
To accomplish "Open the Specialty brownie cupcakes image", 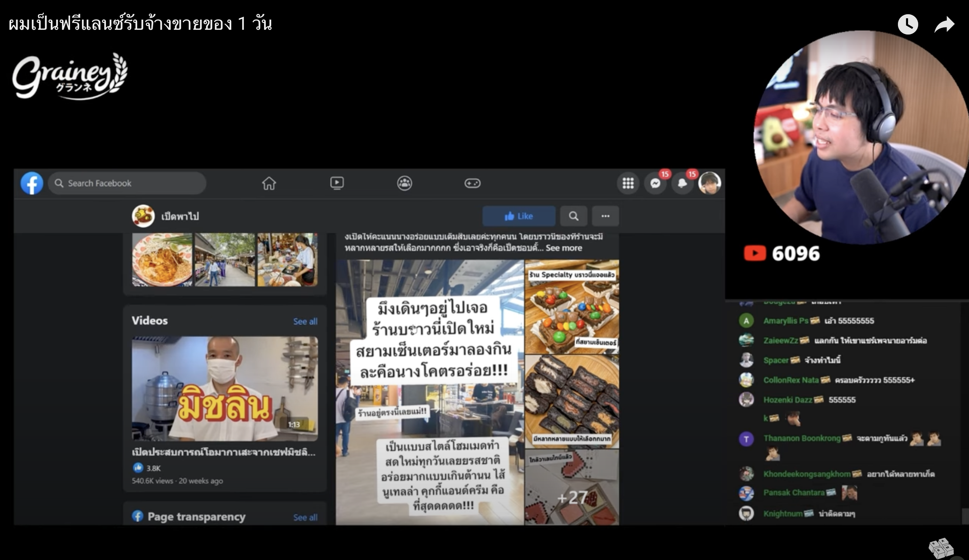I will (x=572, y=307).
